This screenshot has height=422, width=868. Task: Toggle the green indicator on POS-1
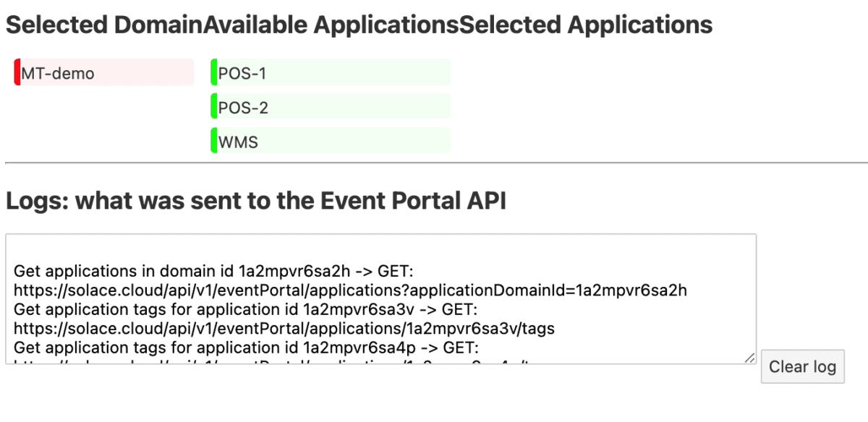point(213,72)
